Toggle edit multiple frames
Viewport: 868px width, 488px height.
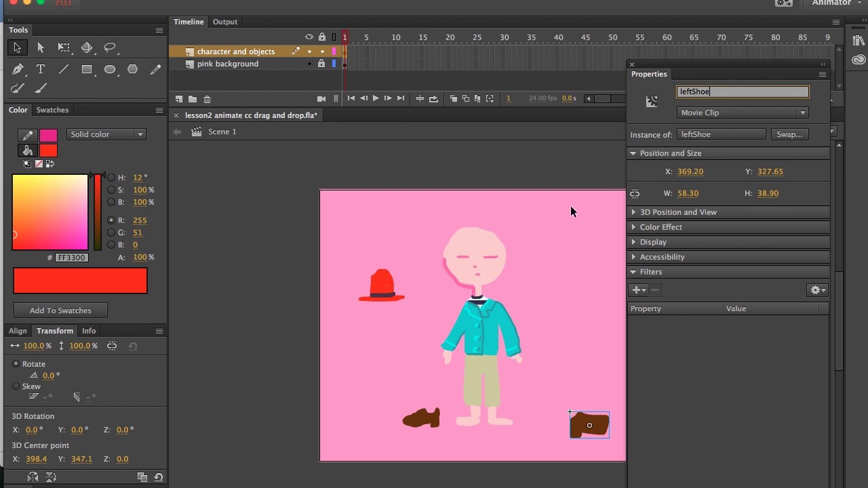[477, 98]
